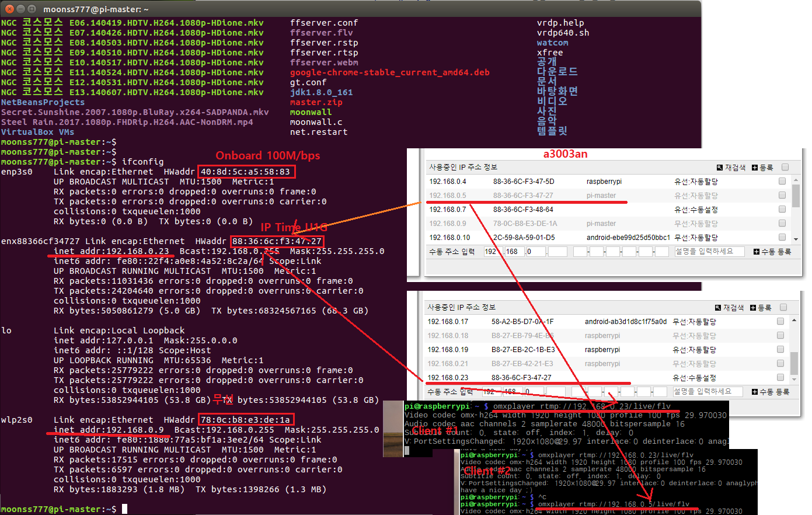Select MAC B8-27-EB-2C-1B-E3 entry
Screen dimensions: 812x515
click(x=523, y=350)
